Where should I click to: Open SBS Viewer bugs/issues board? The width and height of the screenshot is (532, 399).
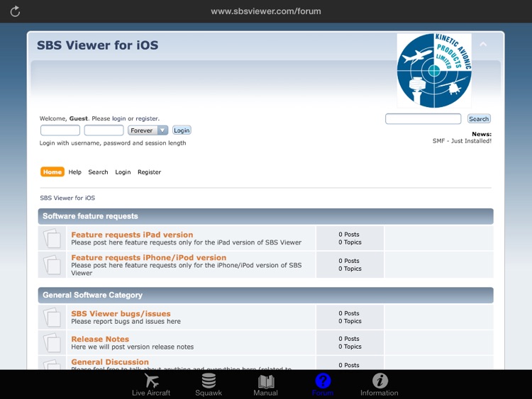pos(121,313)
